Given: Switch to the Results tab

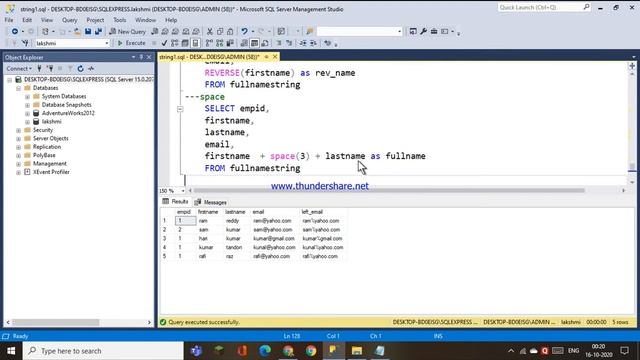Looking at the screenshot, I should click(x=176, y=202).
